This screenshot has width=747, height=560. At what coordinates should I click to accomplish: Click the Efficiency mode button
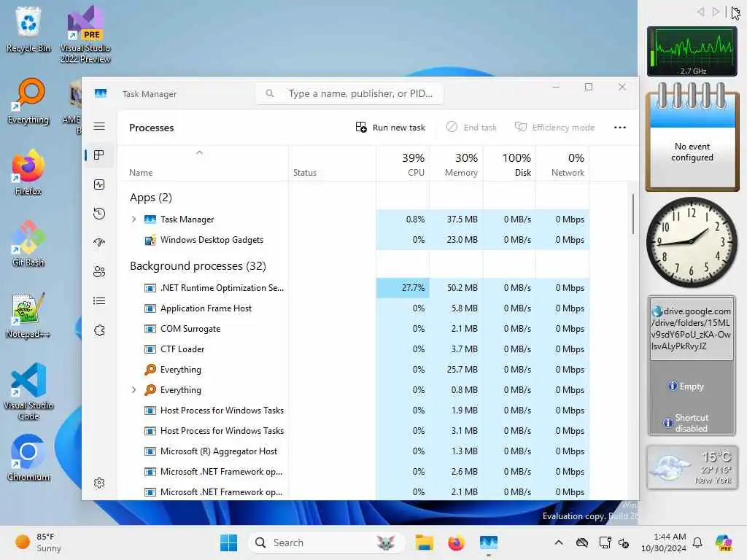pyautogui.click(x=554, y=127)
